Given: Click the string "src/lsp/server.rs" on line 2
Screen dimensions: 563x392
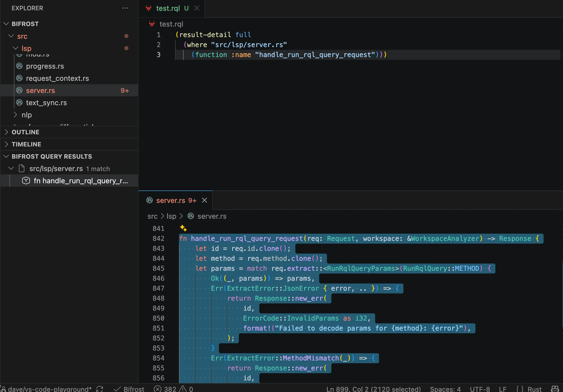Looking at the screenshot, I should 249,45.
